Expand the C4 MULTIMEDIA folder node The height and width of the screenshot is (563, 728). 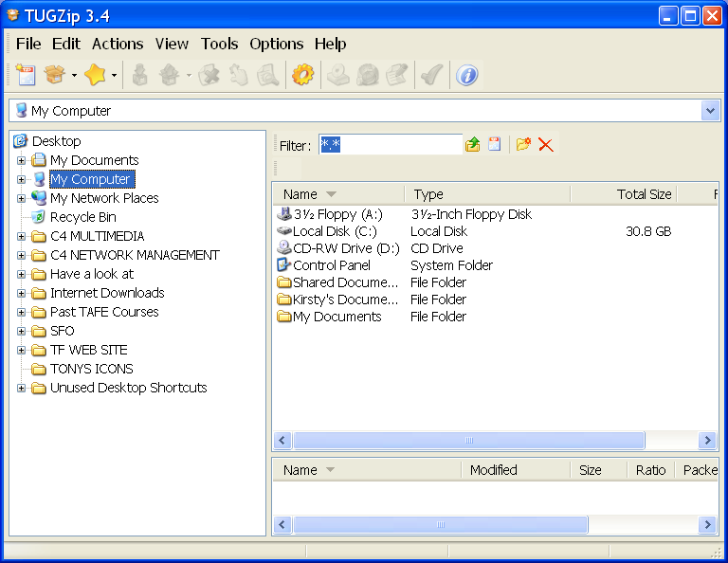[x=21, y=236]
